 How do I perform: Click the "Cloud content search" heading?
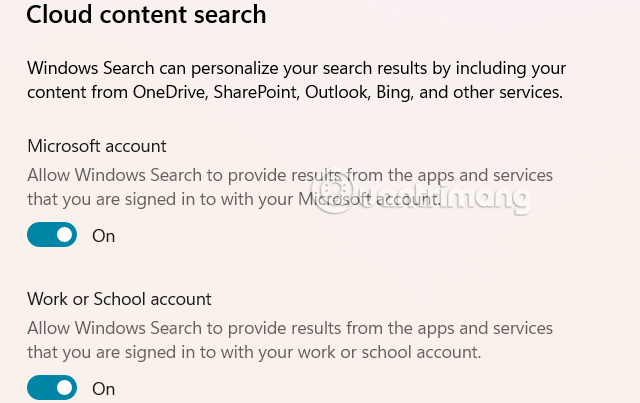click(x=147, y=15)
